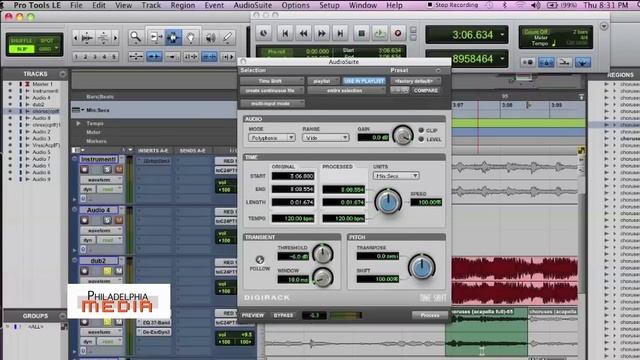This screenshot has height=360, width=640.
Task: Click the Process button
Action: pos(429,315)
